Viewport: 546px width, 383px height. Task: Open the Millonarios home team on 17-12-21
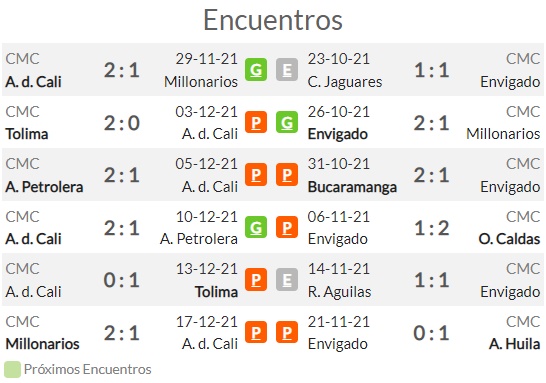tap(42, 344)
